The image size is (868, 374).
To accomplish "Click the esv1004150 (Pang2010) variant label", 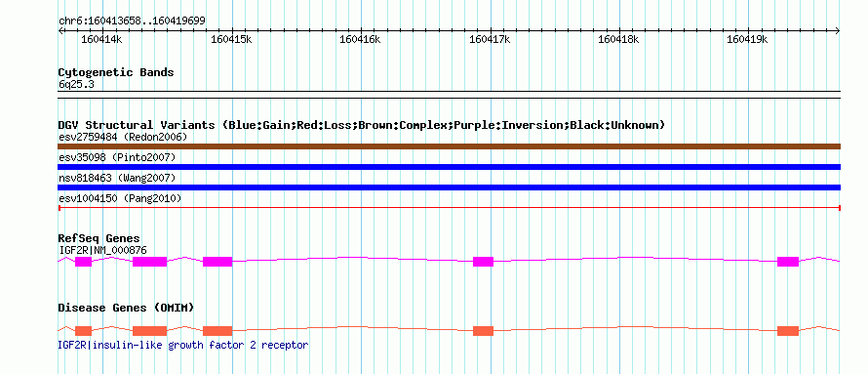I will pyautogui.click(x=120, y=198).
